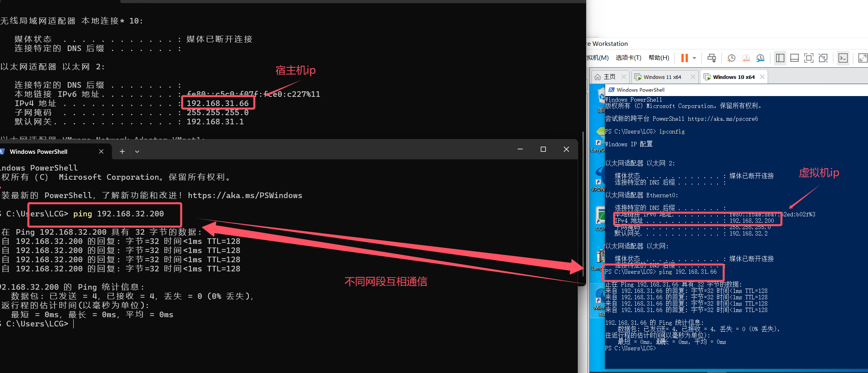
Task: Revert virtual machine to previous snapshot
Action: tap(746, 58)
